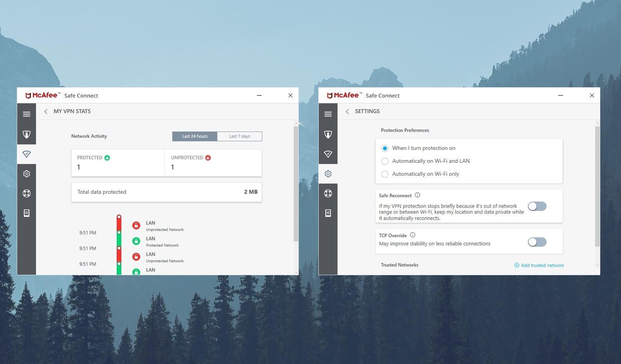Screen dimensions: 621x364
Task: Go back from SETTINGS page
Action: [347, 112]
